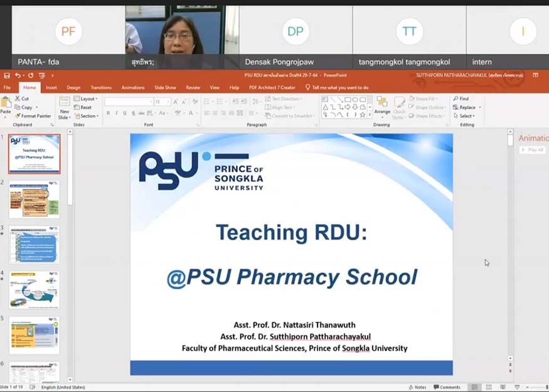
Task: Switch to the Insert tab
Action: tap(51, 88)
